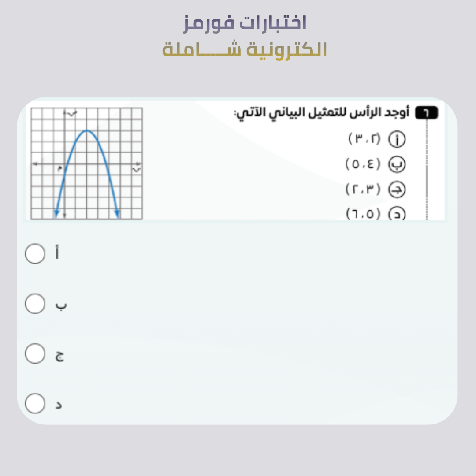
Task: Select radio button for option ج
Action: click(x=35, y=353)
